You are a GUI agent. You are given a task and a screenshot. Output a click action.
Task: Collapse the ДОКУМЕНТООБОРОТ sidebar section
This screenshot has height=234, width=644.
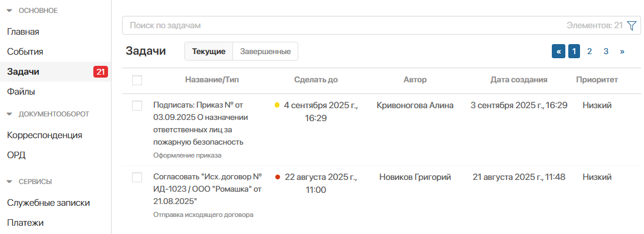(10, 114)
